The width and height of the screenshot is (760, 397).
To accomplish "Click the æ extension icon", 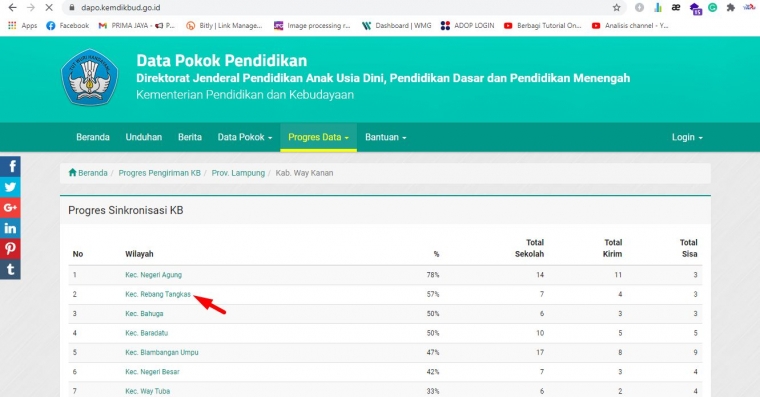I will tap(676, 7).
